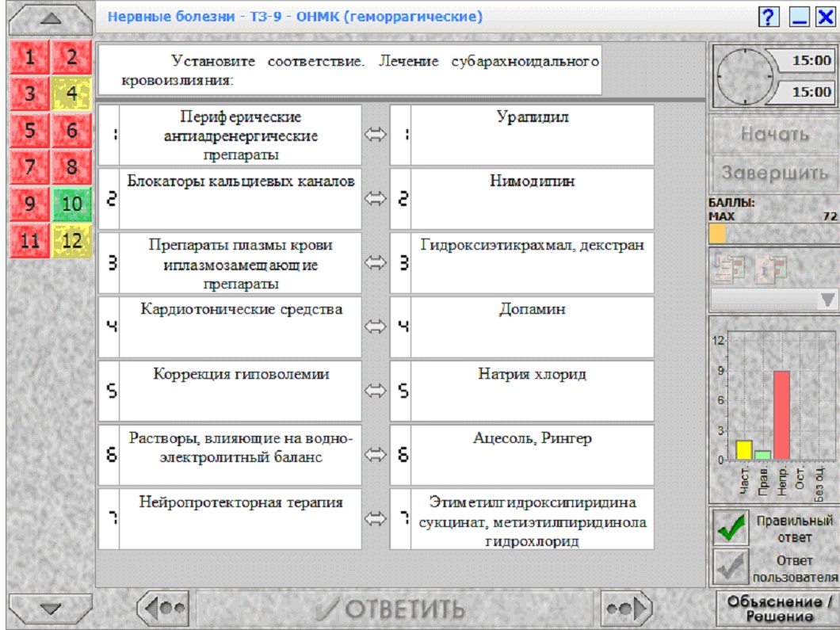Screen dimensions: 840x630
Task: Click the Начать start button
Action: (x=775, y=134)
